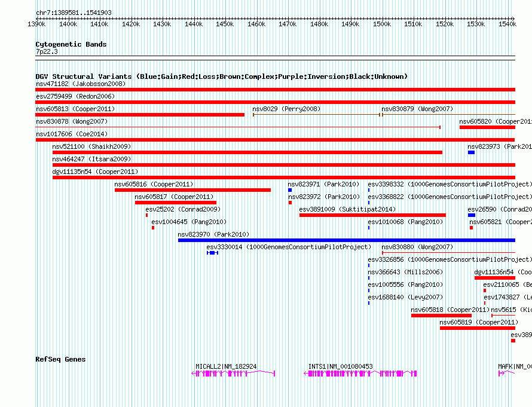This screenshot has width=532, height=407.
Task: Select the blue esv3330014 gain glyph
Action: [x=212, y=253]
